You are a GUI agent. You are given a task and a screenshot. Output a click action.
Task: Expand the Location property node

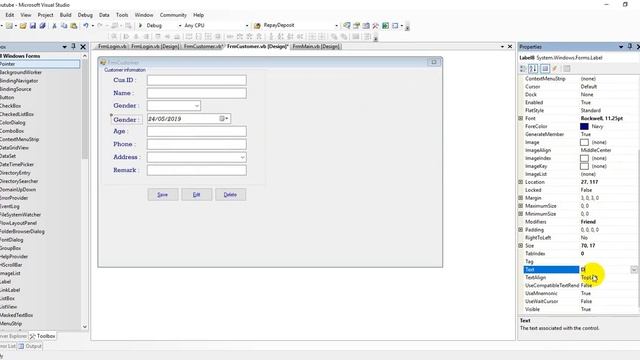point(521,182)
